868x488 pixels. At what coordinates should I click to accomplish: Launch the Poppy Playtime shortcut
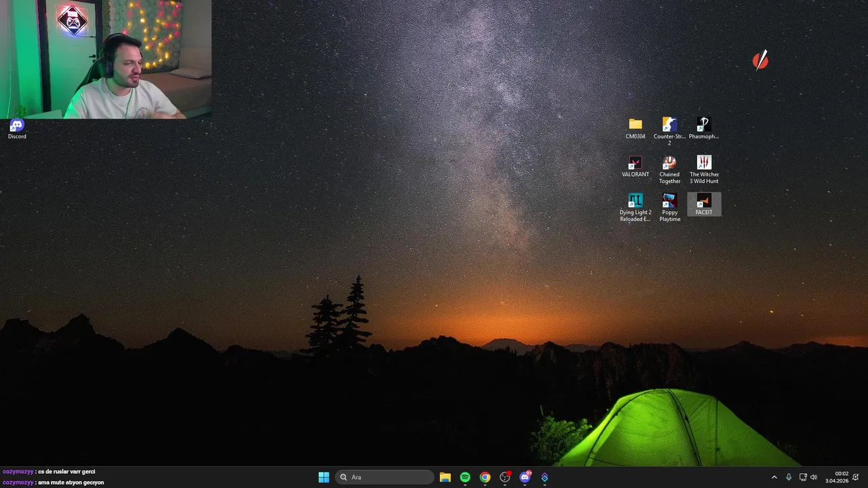669,207
